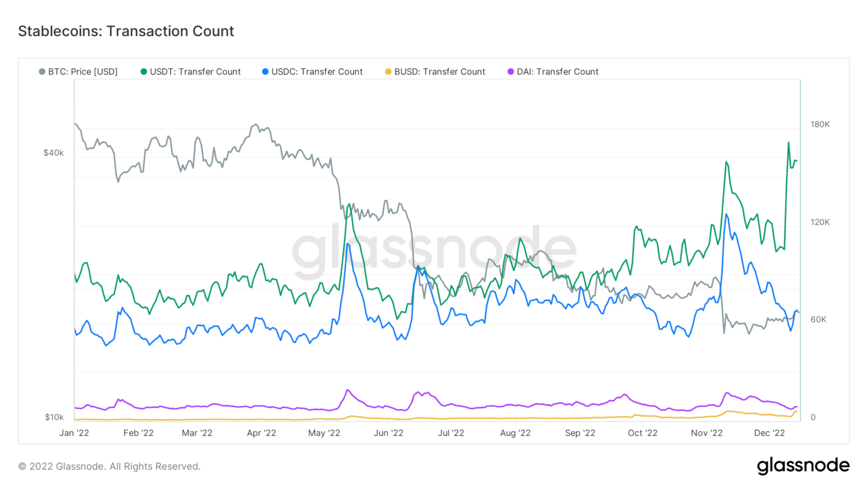The width and height of the screenshot is (868, 488).
Task: Toggle the USDT: Transfer Count series label
Action: (x=196, y=72)
